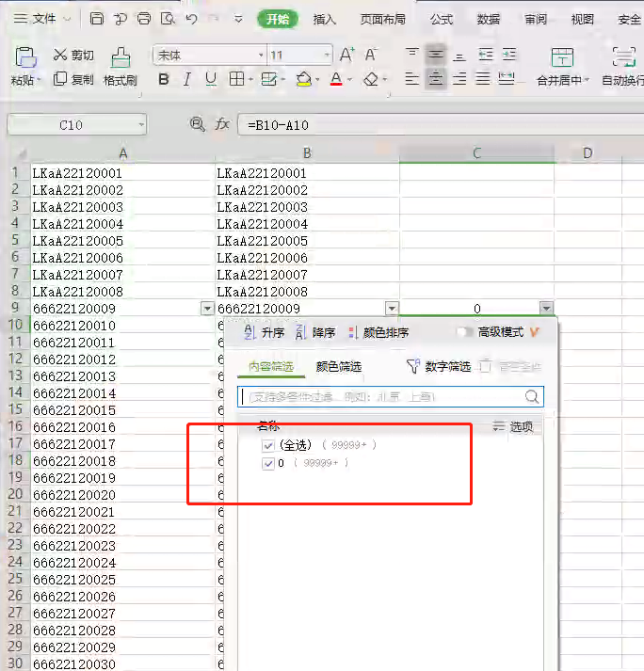644x671 pixels.
Task: Open column A filter dropdown in row 9
Action: click(x=208, y=308)
